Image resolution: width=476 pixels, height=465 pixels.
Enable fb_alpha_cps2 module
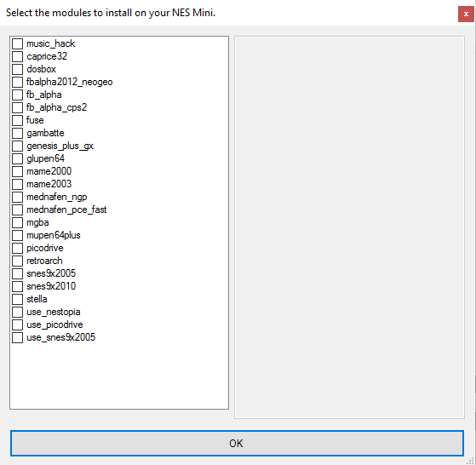(17, 107)
